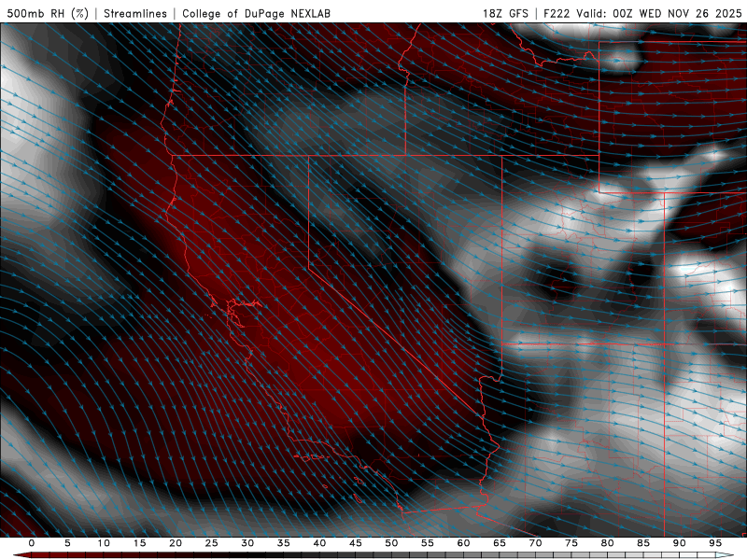The width and height of the screenshot is (747, 560).
Task: Click the '85' tick label on the color scale
Action: pyautogui.click(x=643, y=543)
